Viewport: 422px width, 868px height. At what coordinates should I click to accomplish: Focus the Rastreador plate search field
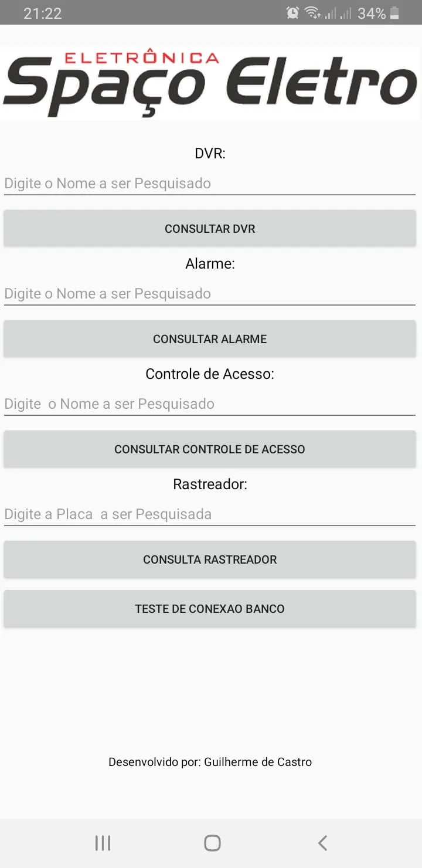209,514
